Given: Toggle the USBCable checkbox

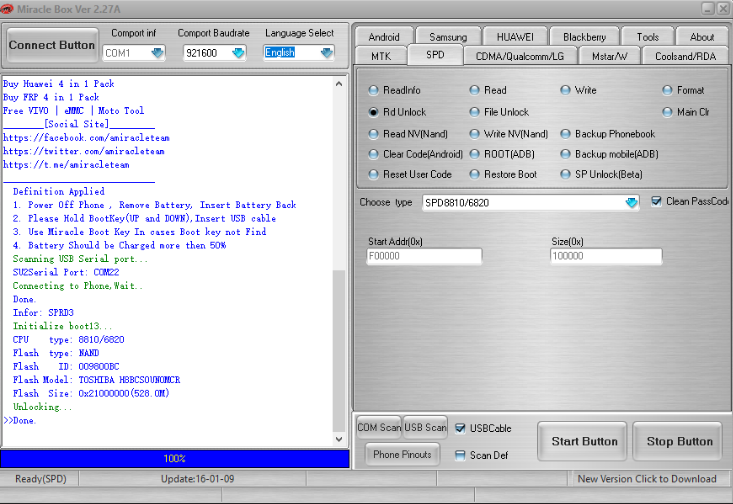Looking at the screenshot, I should (460, 428).
